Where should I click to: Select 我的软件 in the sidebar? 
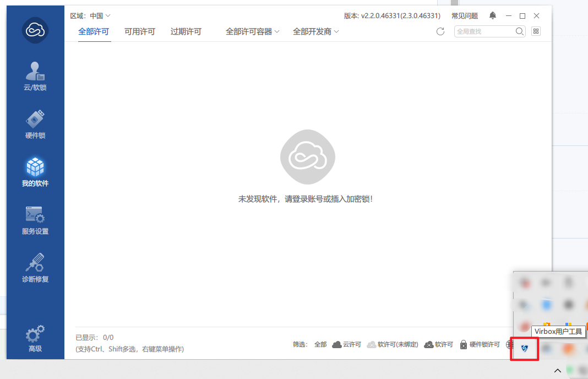(35, 172)
